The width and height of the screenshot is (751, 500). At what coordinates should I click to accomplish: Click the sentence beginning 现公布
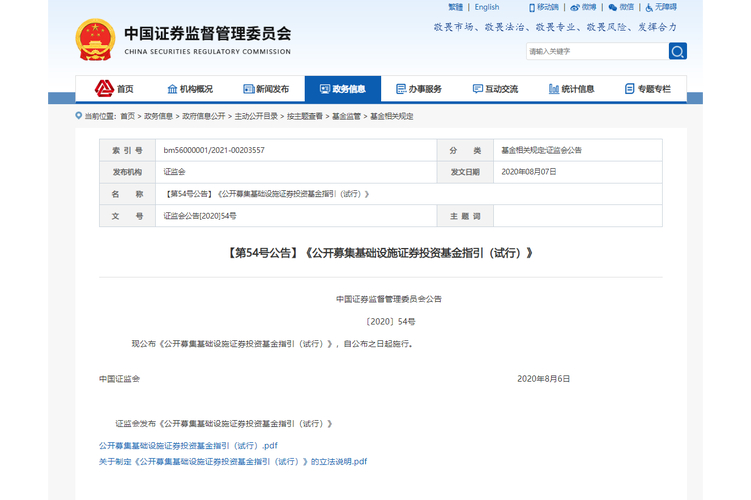(272, 344)
